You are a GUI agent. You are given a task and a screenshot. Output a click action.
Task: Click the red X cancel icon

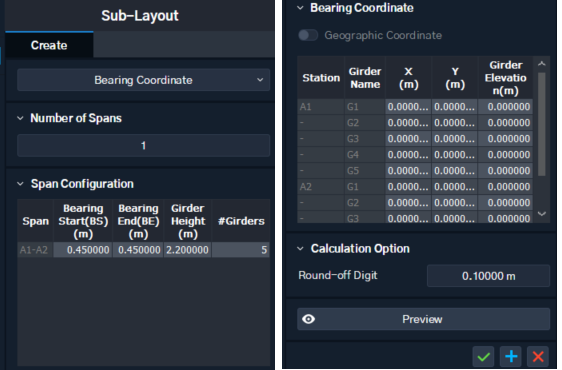click(538, 356)
